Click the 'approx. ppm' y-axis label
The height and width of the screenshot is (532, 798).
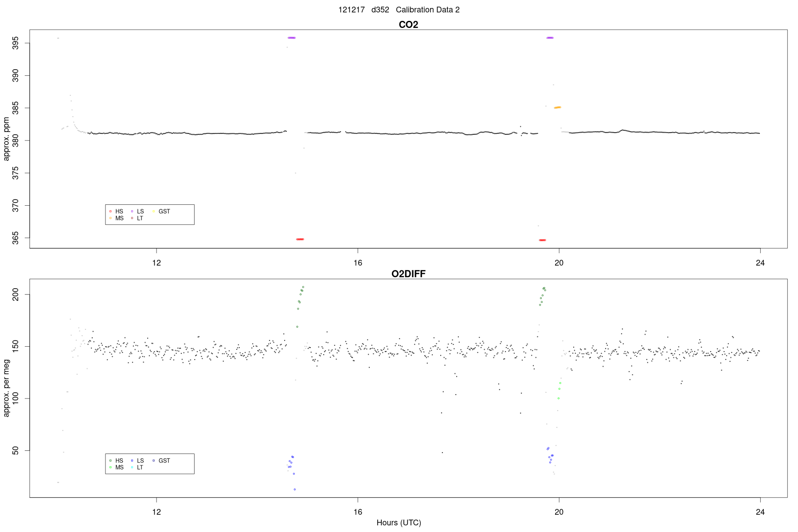(x=6, y=139)
